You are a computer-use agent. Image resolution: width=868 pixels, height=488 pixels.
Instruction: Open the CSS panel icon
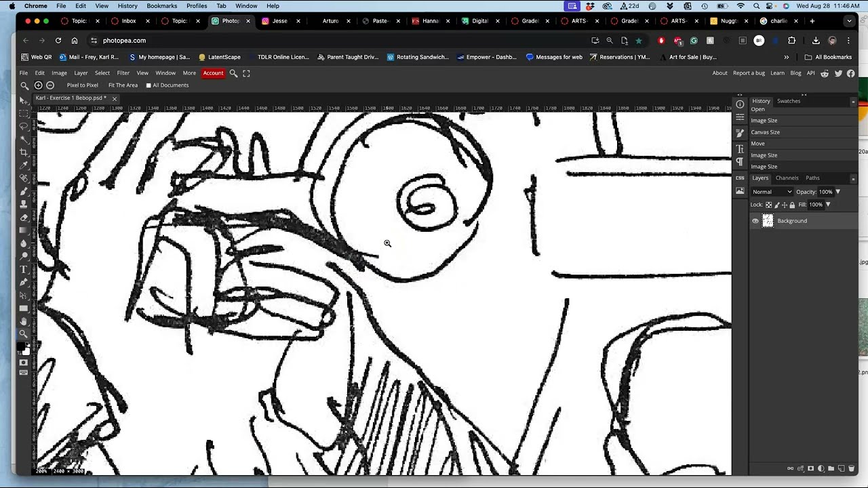(740, 178)
